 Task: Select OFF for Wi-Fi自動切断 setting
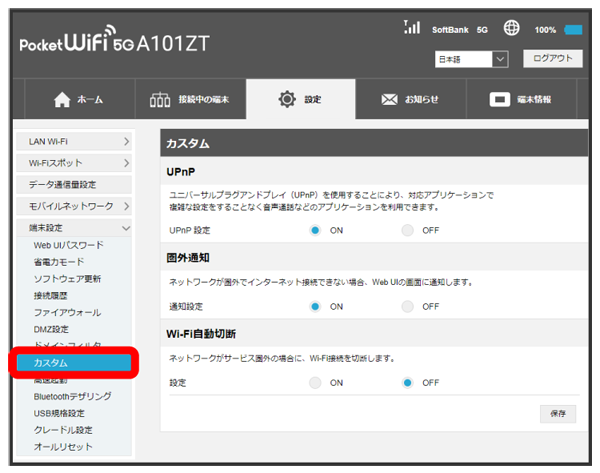(407, 382)
